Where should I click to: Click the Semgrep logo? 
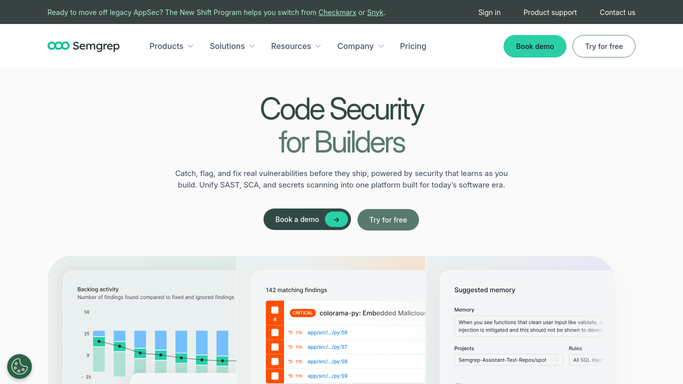point(83,46)
